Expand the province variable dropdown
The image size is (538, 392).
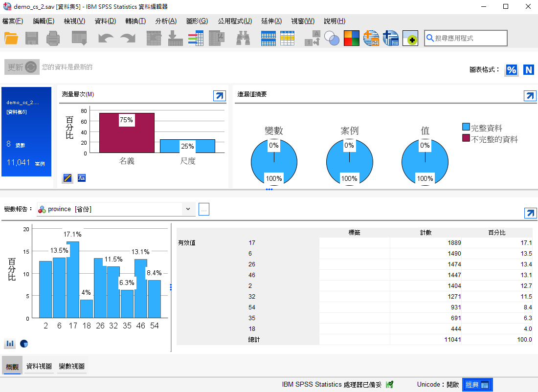[188, 209]
